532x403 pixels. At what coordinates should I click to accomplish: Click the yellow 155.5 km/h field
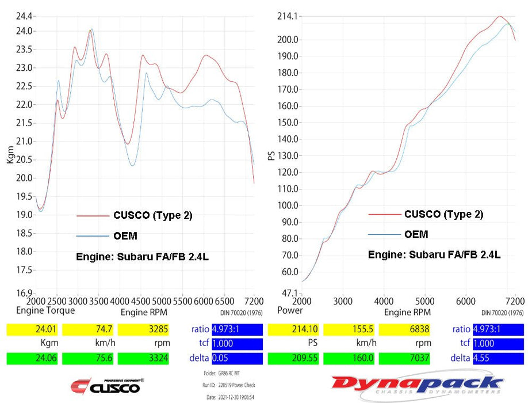coord(349,330)
